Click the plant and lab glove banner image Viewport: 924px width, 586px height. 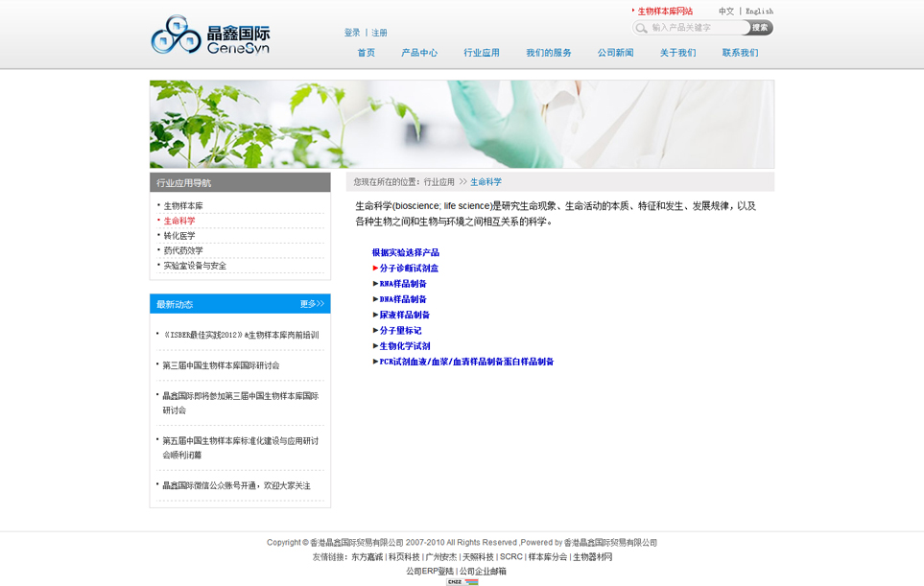[462, 125]
